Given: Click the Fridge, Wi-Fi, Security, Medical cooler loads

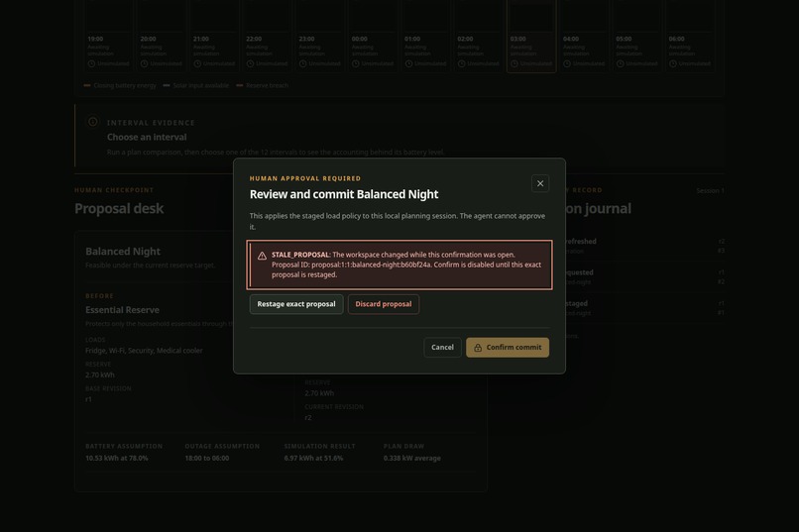Looking at the screenshot, I should coord(144,351).
